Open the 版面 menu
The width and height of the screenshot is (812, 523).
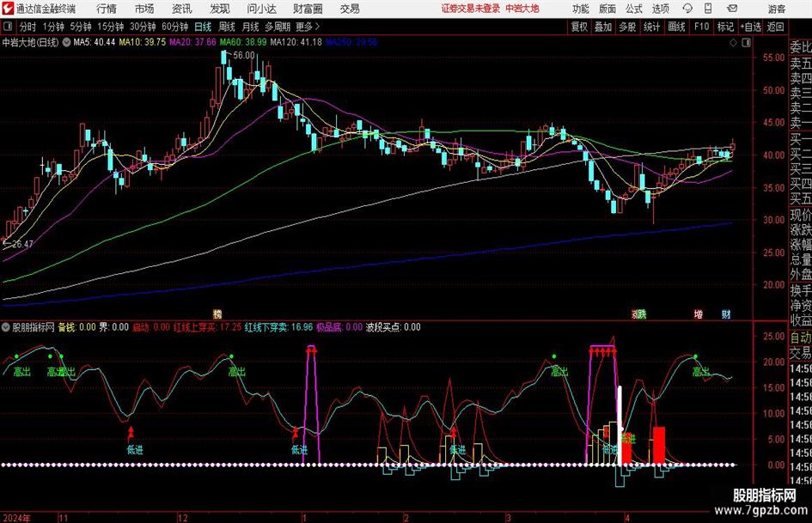click(607, 9)
